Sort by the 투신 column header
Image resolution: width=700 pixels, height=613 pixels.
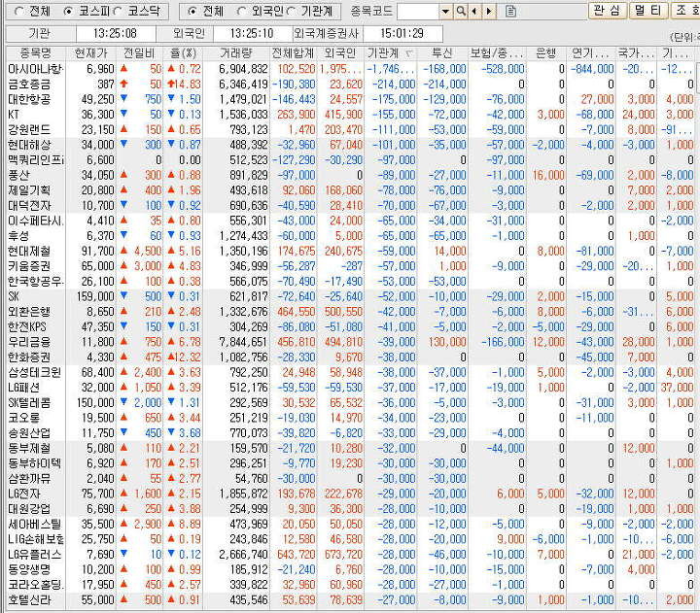click(442, 53)
